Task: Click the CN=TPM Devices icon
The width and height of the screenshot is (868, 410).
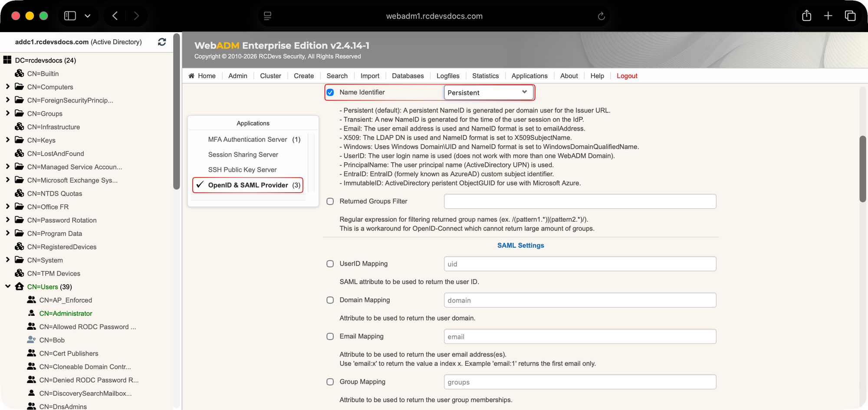Action: tap(20, 273)
